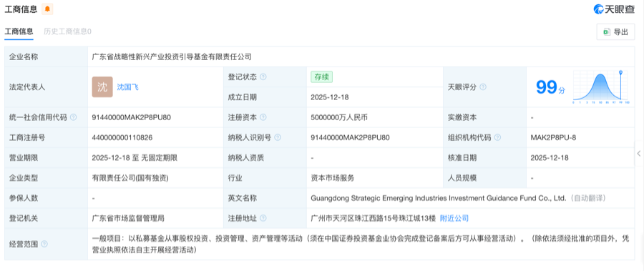Click the 工商信息 section heading
This screenshot has height=271, width=644.
click(21, 9)
